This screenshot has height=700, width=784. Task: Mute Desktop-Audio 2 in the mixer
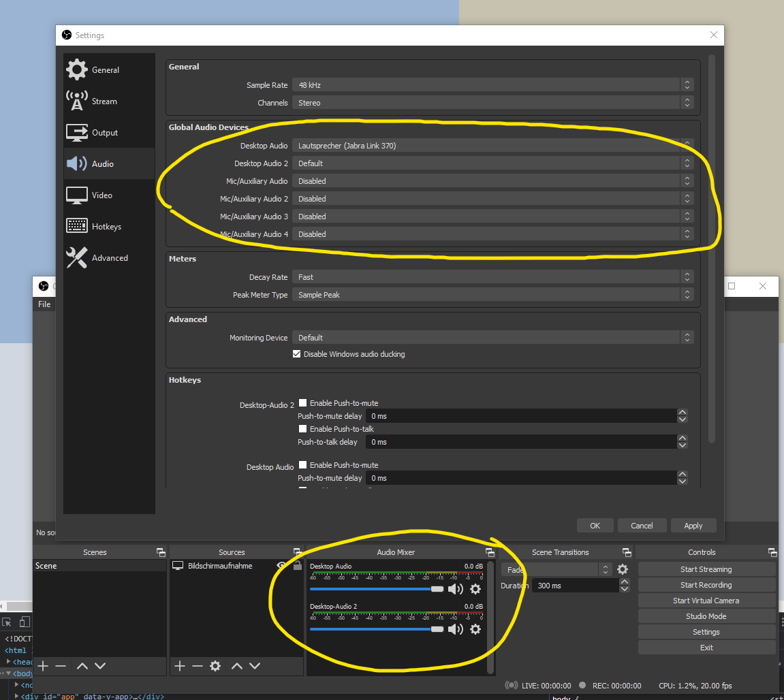pos(456,629)
